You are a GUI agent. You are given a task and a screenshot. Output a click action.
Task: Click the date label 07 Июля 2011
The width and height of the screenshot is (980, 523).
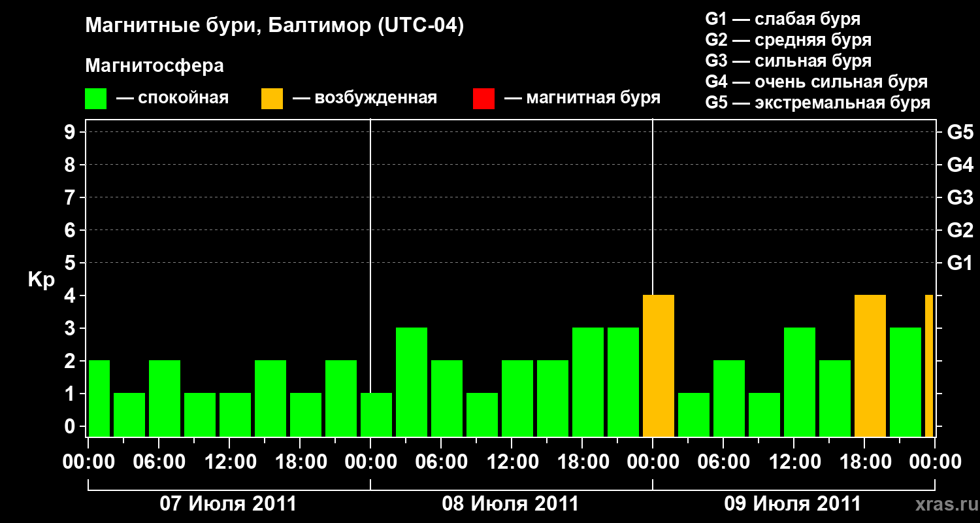(x=228, y=504)
